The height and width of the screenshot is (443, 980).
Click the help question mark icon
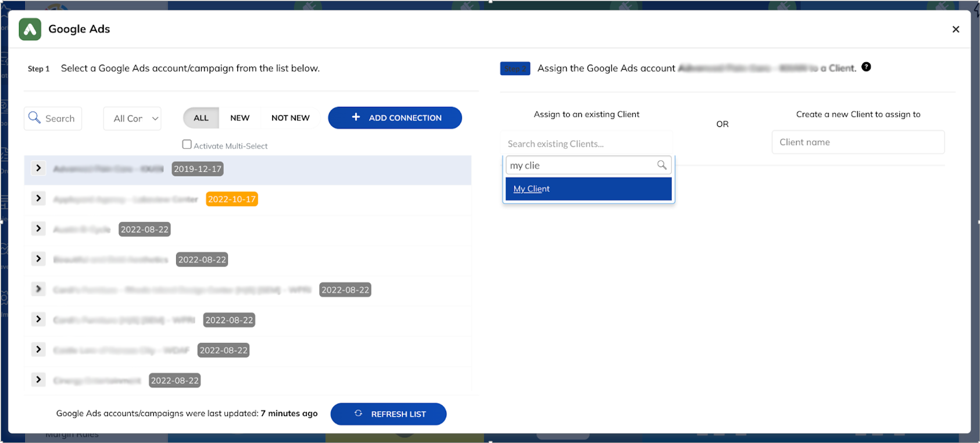click(x=866, y=67)
